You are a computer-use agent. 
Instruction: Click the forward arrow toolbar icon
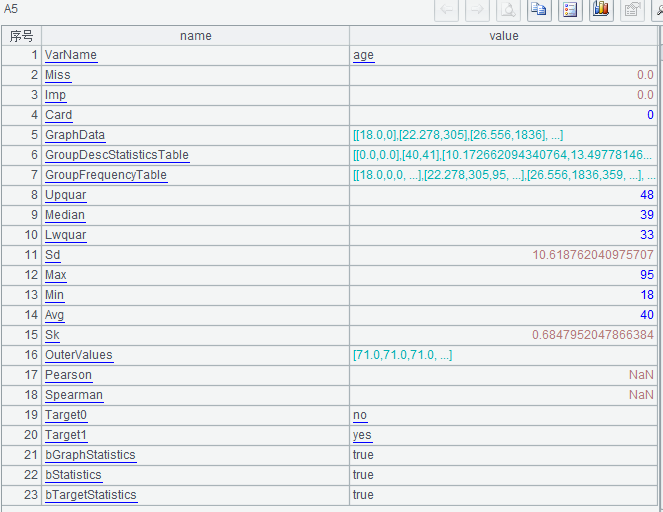477,9
